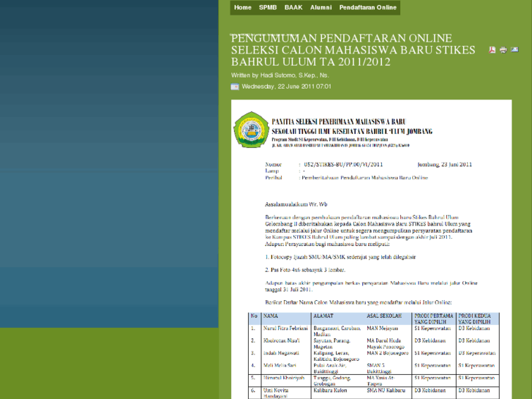Click the PDF export icon
Image resolution: width=532 pixels, height=399 pixels.
(492, 50)
